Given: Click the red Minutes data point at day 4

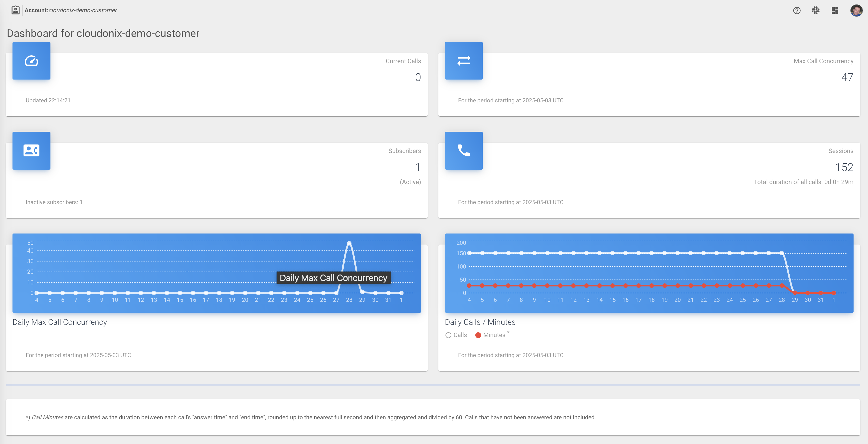Looking at the screenshot, I should tap(469, 285).
